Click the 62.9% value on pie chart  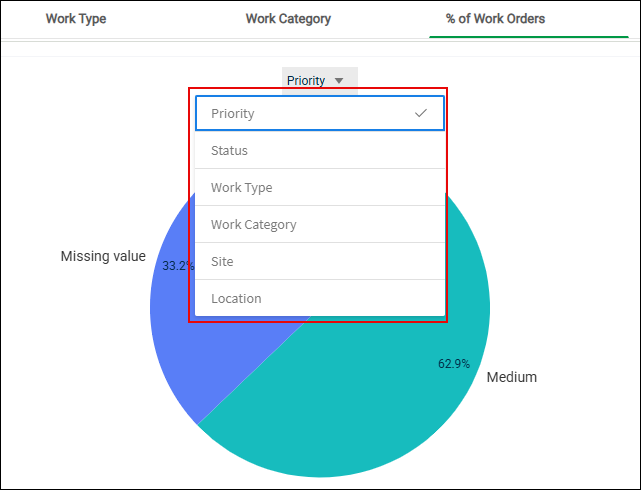(454, 363)
